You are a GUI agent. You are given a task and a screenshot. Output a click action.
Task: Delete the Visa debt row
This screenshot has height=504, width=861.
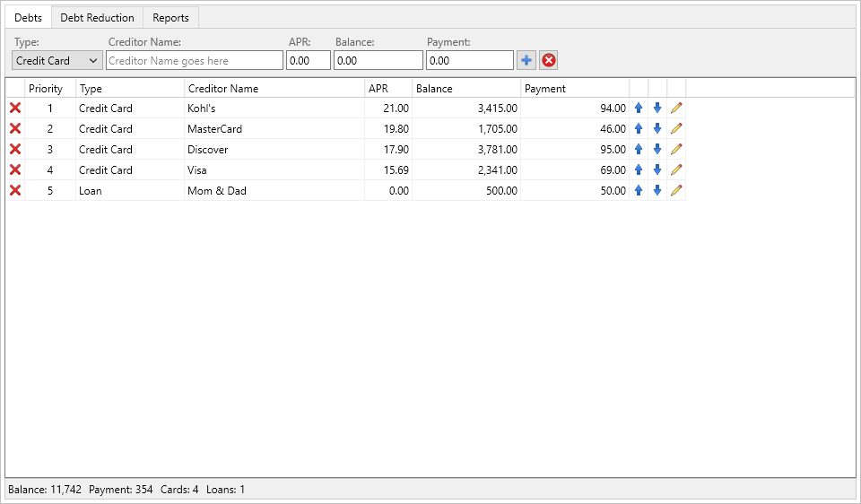coord(15,169)
